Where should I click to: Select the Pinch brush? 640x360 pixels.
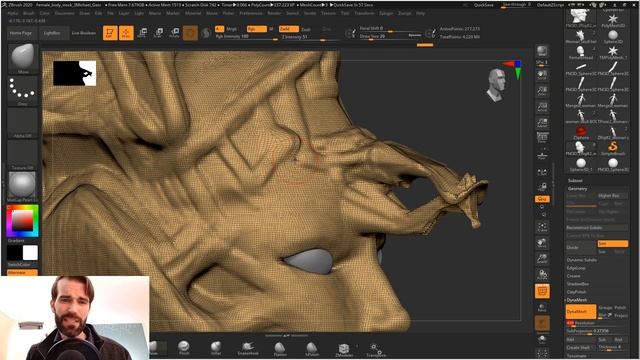(184, 348)
